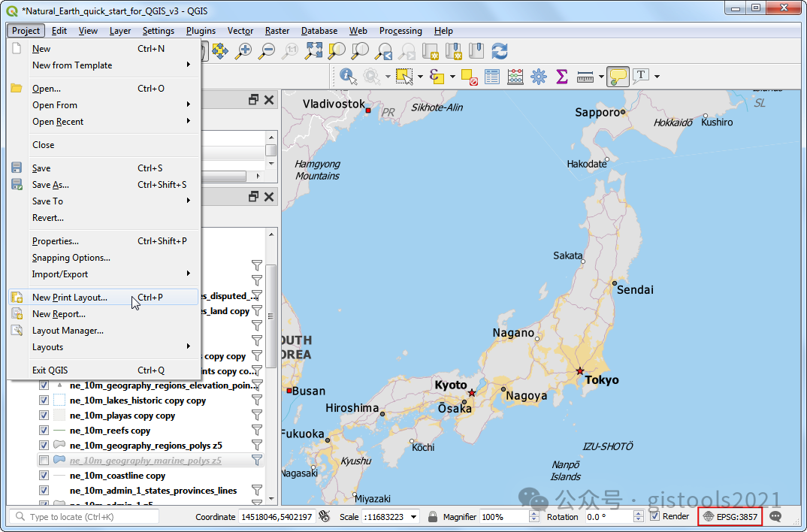Uncheck ne_10m_reefs copy layer visibility
This screenshot has width=807, height=532.
pos(44,430)
